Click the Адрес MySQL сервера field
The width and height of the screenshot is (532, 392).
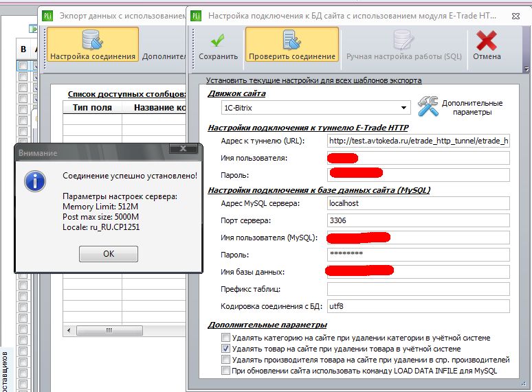pyautogui.click(x=419, y=203)
